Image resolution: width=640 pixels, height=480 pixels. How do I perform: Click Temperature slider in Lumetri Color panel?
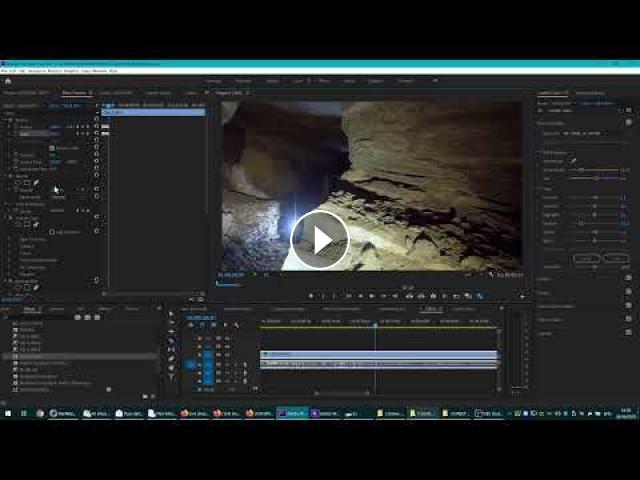pyautogui.click(x=594, y=169)
